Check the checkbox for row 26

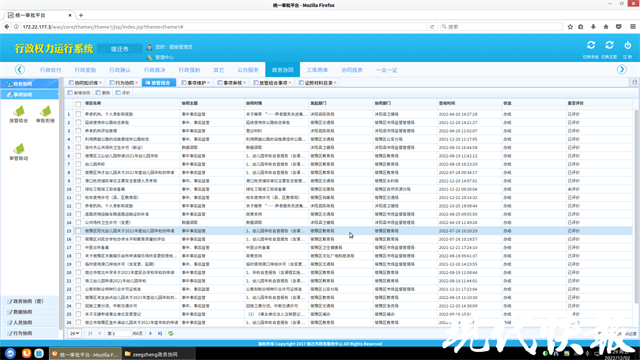pos(78,322)
